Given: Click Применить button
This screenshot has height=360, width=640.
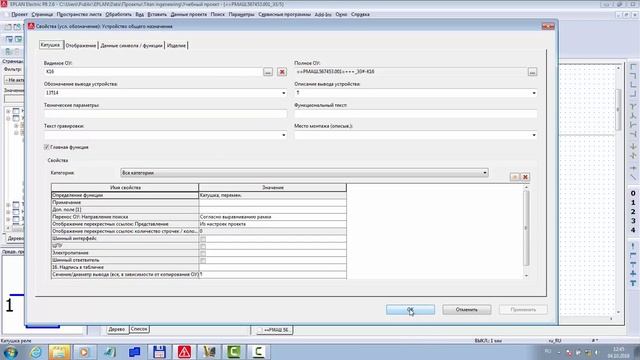Looking at the screenshot, I should 523,310.
